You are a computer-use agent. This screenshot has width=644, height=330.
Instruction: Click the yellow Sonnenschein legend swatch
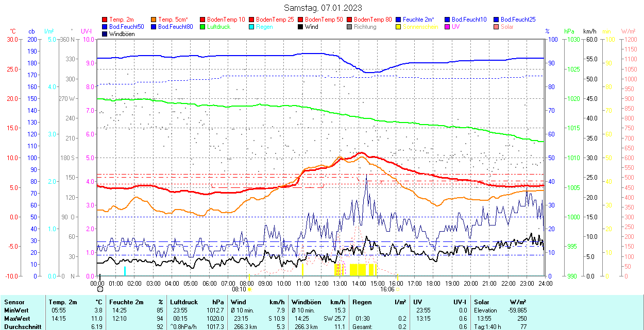point(399,27)
